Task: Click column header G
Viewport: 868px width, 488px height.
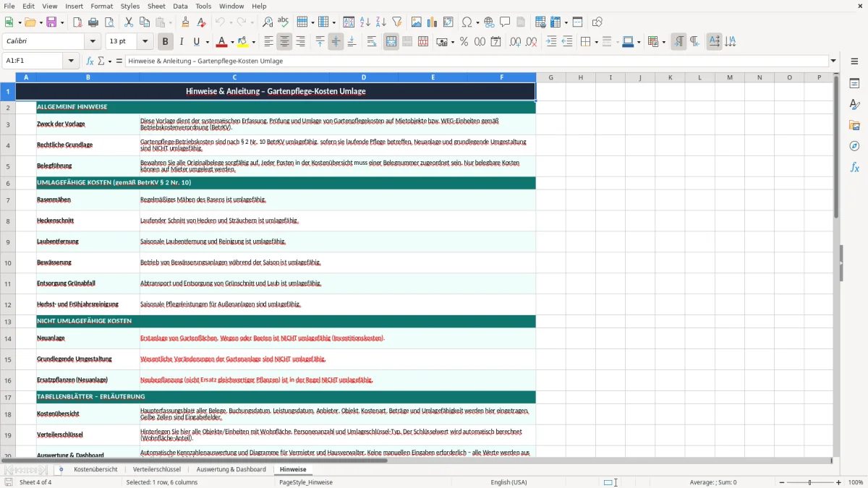Action: tap(550, 77)
